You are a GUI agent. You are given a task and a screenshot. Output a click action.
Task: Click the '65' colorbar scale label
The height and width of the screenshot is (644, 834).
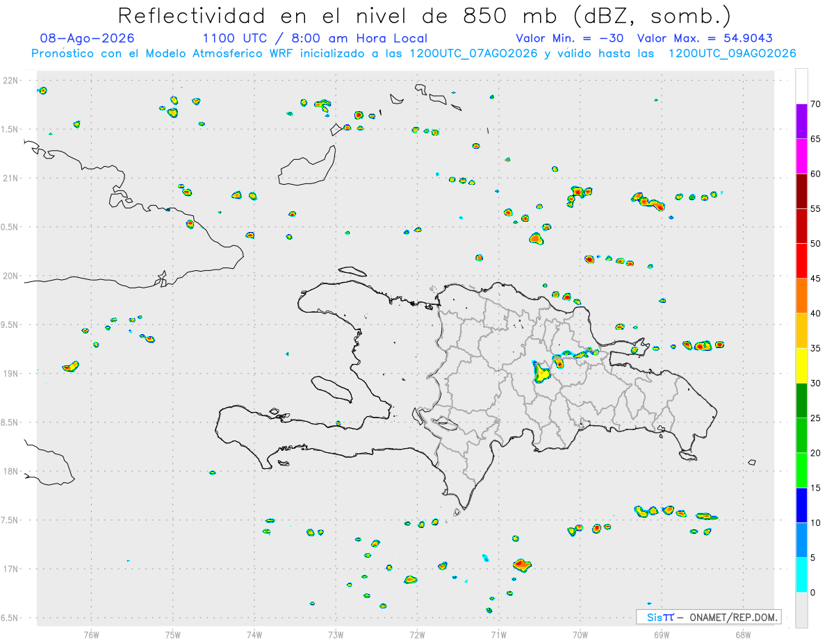[816, 139]
